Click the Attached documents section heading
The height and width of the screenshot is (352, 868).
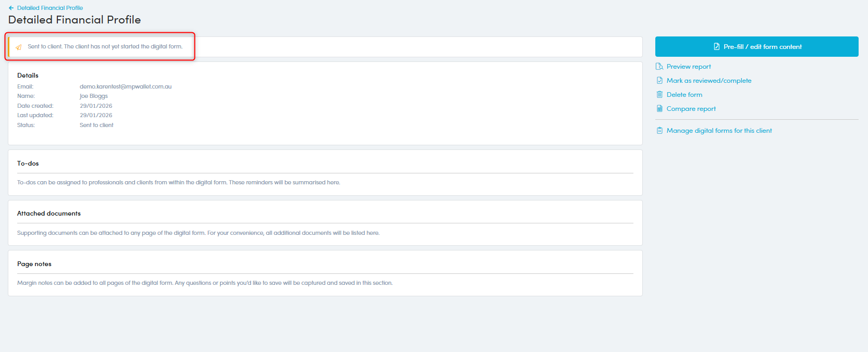tap(49, 213)
